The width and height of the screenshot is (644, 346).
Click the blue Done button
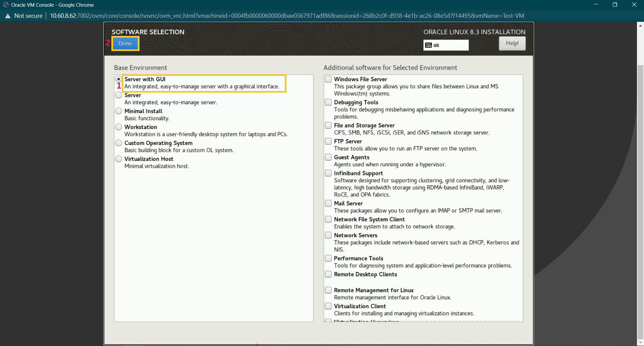tap(125, 43)
